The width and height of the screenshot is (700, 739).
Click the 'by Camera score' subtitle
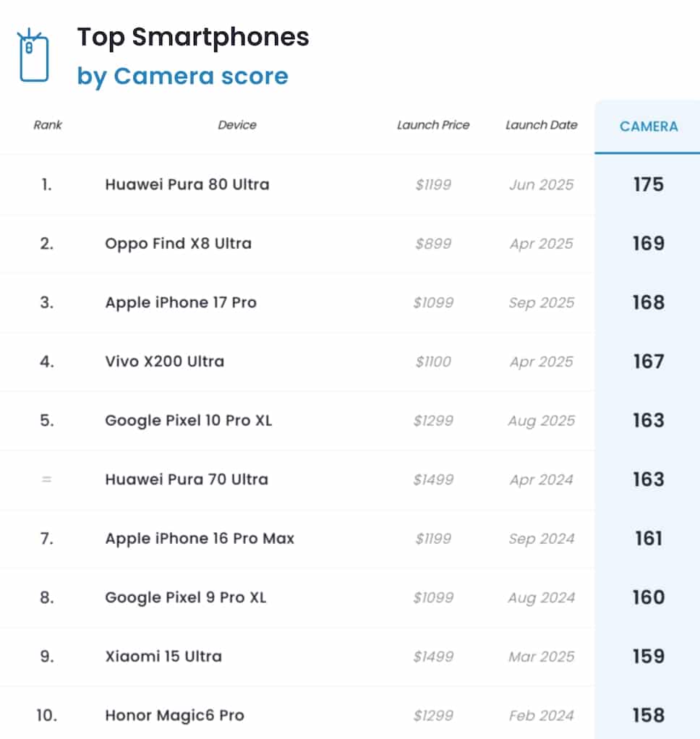(182, 76)
